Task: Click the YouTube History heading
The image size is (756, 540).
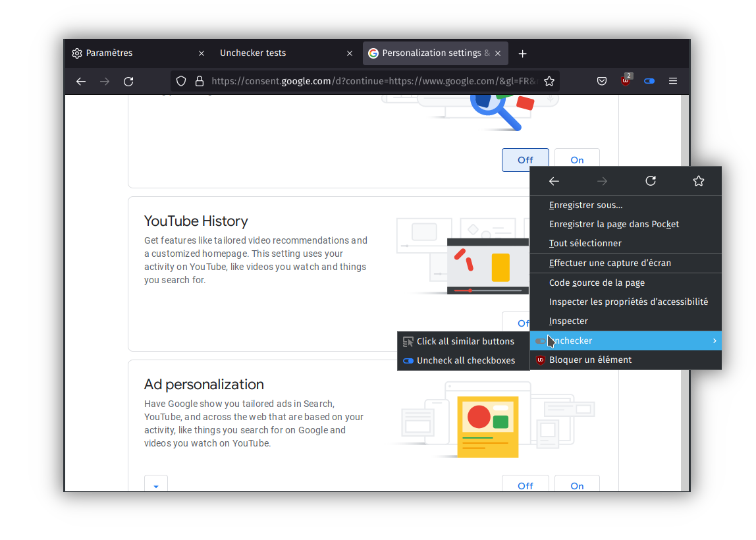Action: click(196, 221)
